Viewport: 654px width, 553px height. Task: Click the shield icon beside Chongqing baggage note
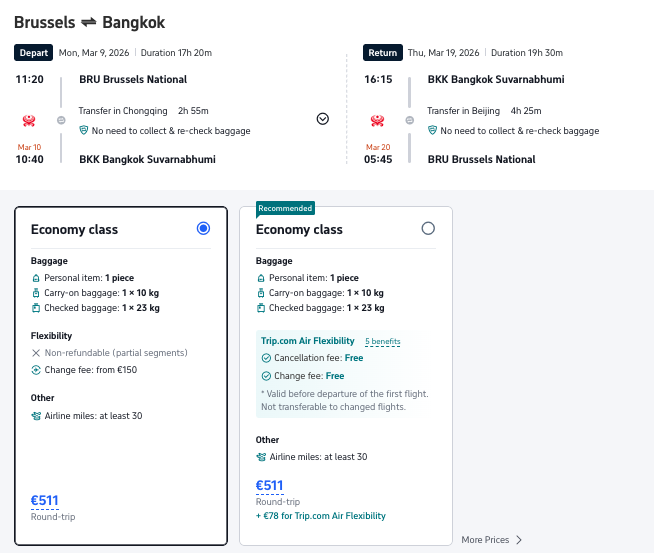coord(84,131)
